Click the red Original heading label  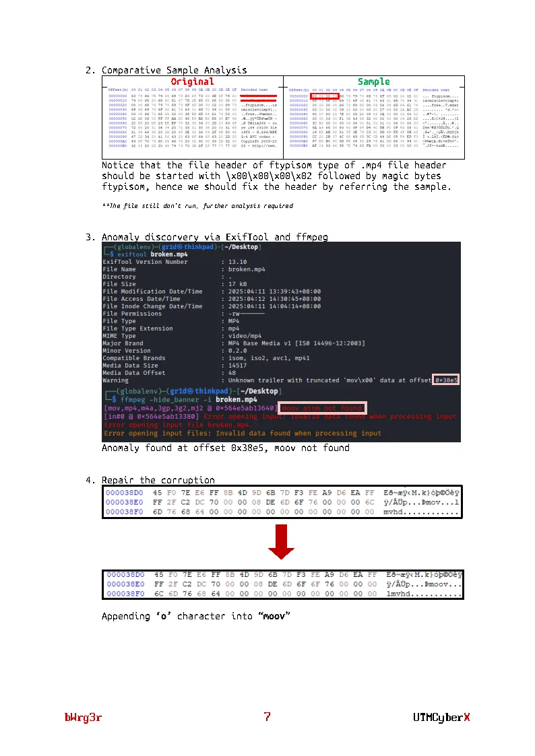point(192,81)
